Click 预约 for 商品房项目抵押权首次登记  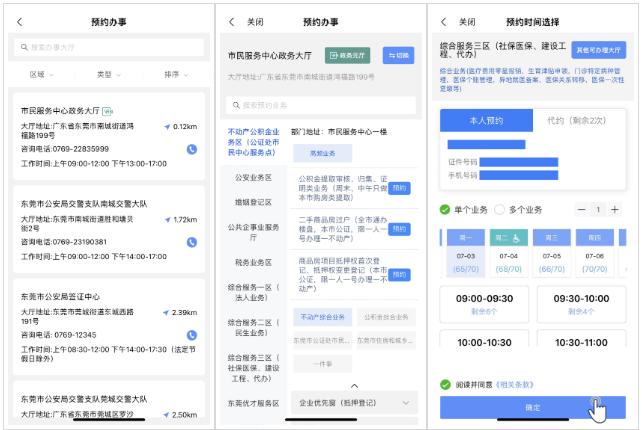coord(399,274)
